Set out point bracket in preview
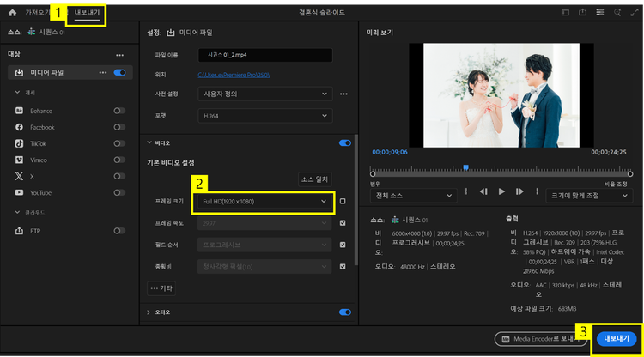Screen dimensions: 644x357 537,191
